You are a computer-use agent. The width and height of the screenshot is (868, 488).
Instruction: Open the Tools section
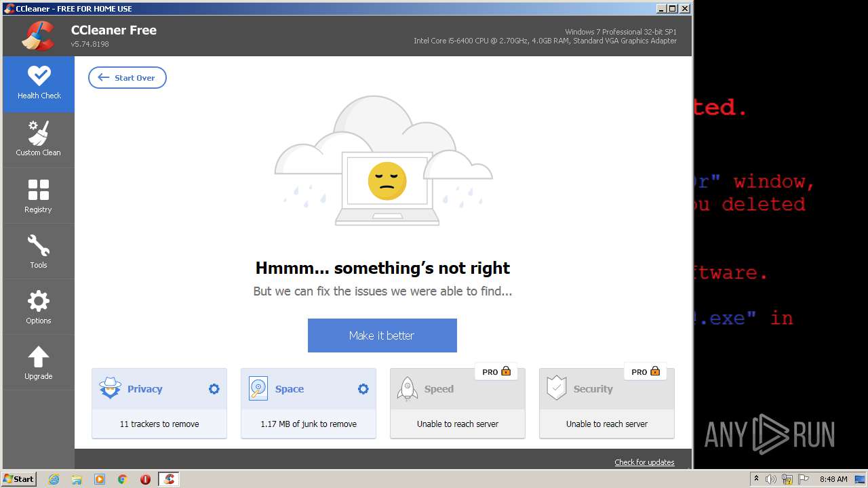39,251
